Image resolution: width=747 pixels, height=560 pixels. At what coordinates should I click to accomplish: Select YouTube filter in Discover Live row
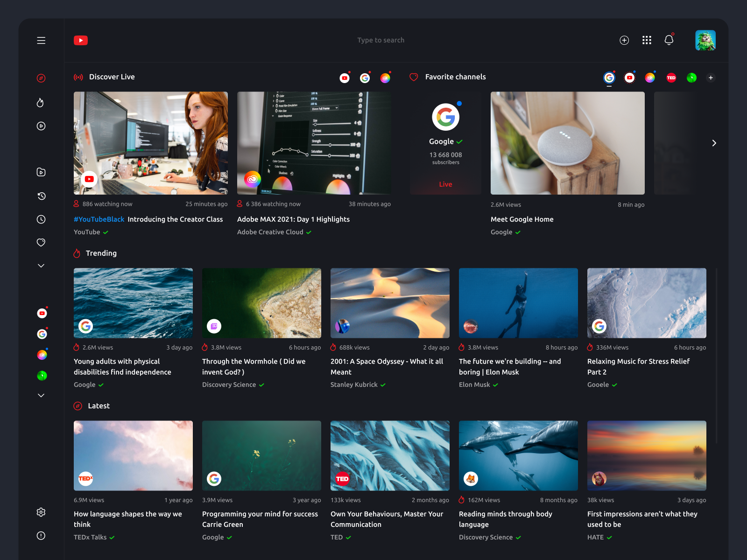pyautogui.click(x=345, y=77)
